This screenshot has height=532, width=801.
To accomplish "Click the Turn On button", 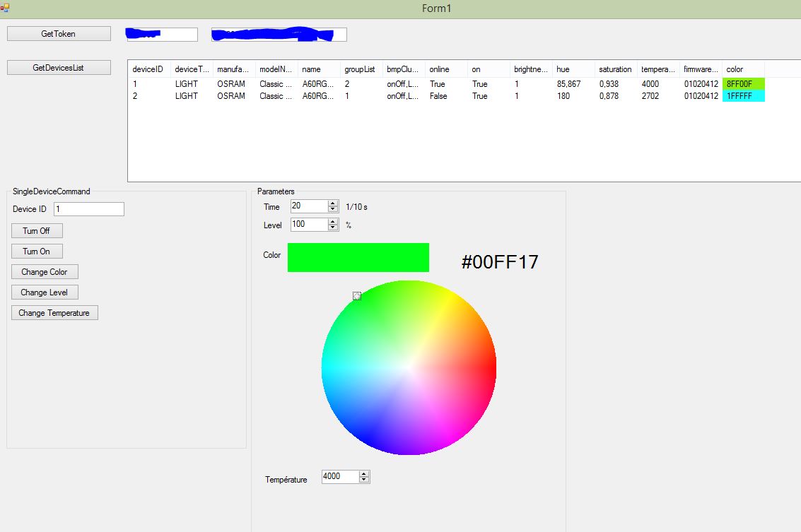I will 37,252.
